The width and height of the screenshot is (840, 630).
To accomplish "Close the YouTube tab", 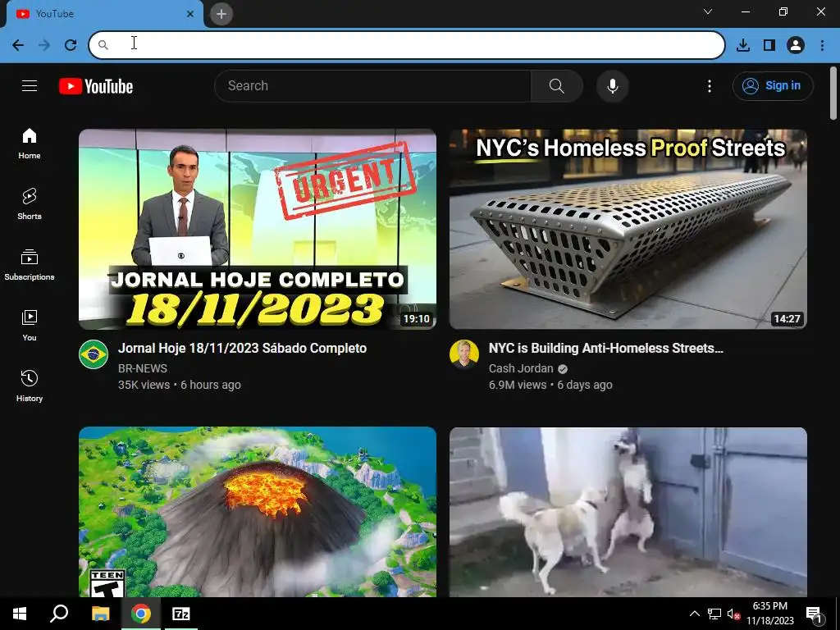I will (190, 14).
